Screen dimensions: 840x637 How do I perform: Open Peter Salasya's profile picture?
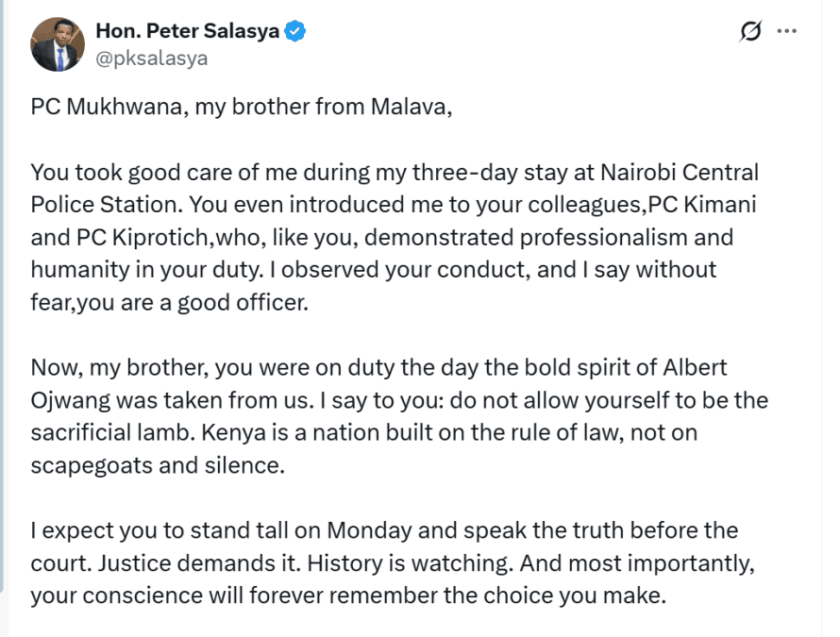(59, 43)
